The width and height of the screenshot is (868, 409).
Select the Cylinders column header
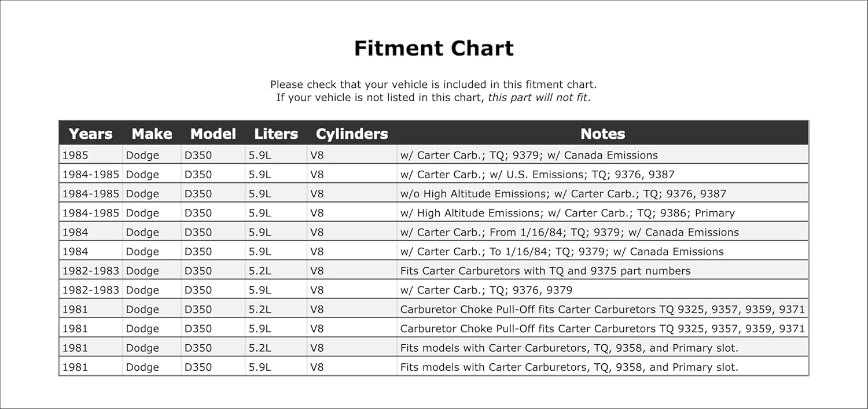(x=352, y=134)
